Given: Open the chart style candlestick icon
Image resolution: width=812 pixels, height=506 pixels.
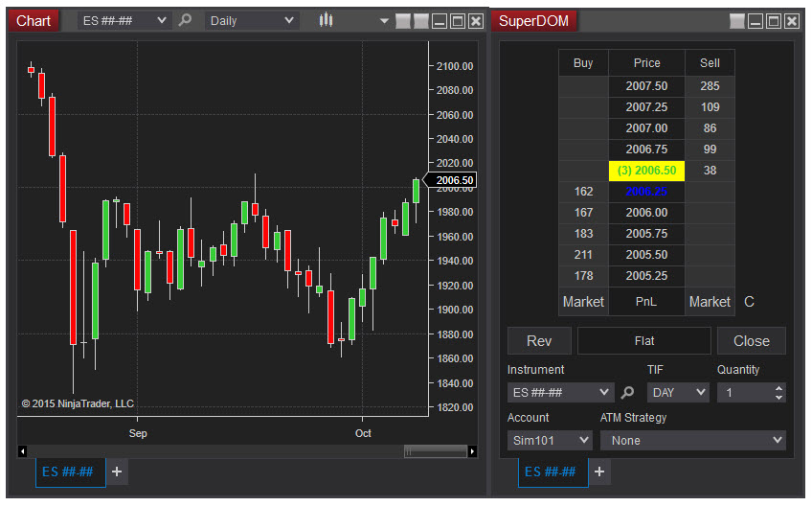Looking at the screenshot, I should click(326, 20).
